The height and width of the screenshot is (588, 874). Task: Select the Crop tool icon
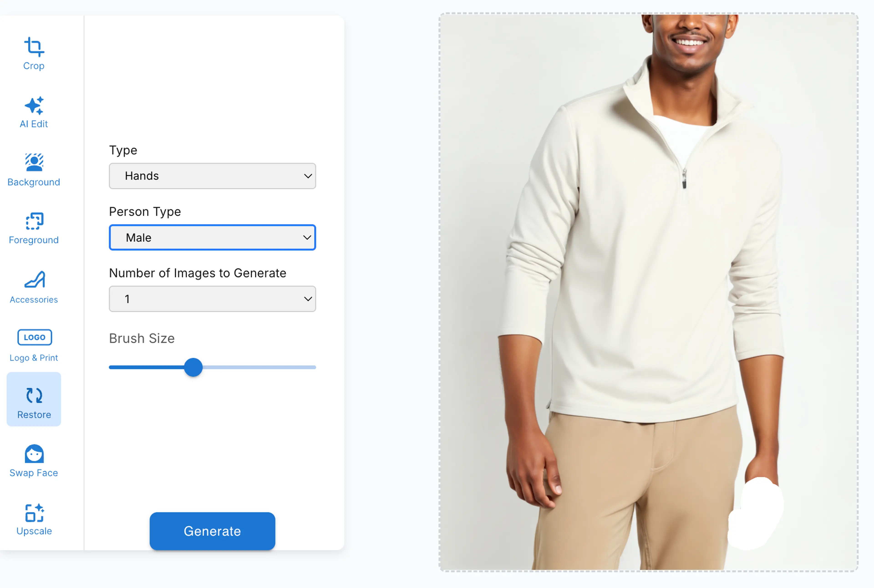point(34,47)
